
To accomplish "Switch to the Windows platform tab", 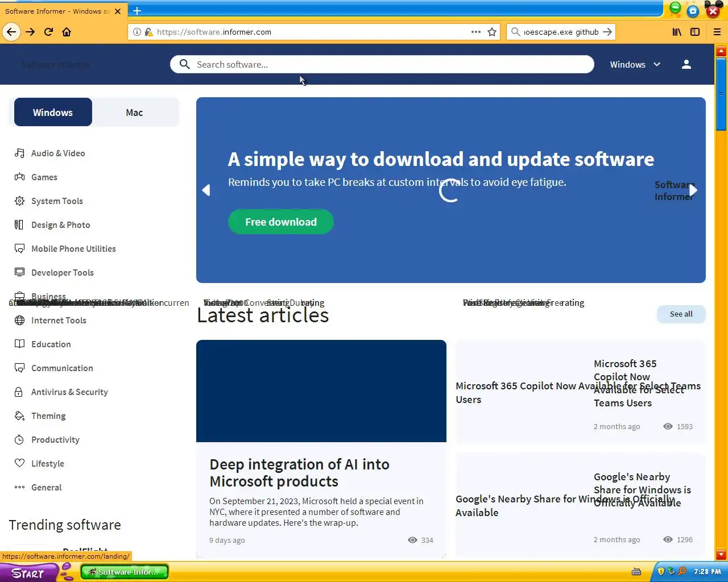I will coord(53,113).
